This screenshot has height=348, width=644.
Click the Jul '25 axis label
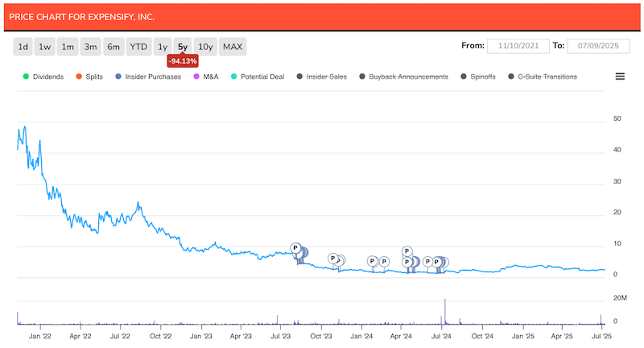coord(601,336)
